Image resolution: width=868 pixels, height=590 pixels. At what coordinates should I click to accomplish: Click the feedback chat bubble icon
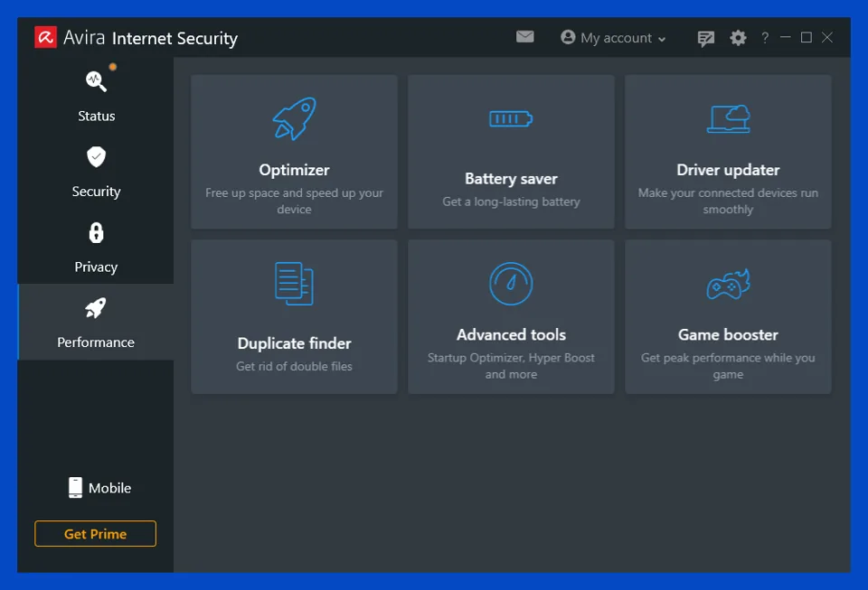[706, 38]
